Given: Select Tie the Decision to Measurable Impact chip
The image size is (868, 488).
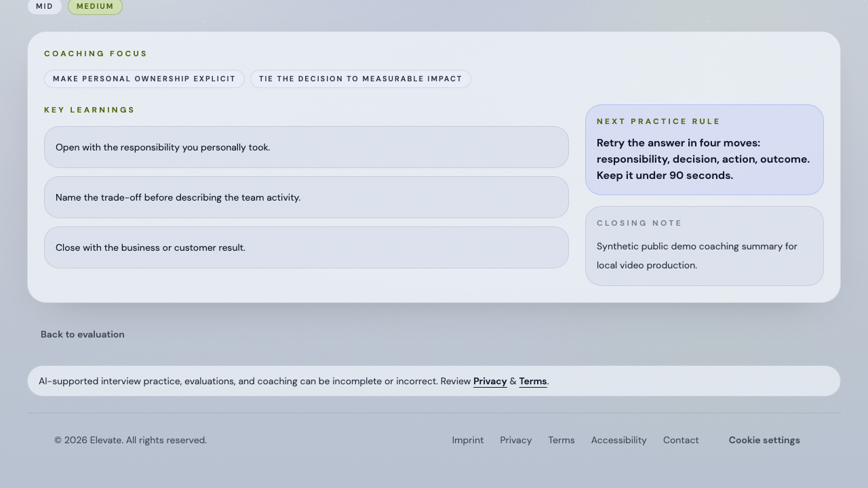Looking at the screenshot, I should [x=361, y=79].
